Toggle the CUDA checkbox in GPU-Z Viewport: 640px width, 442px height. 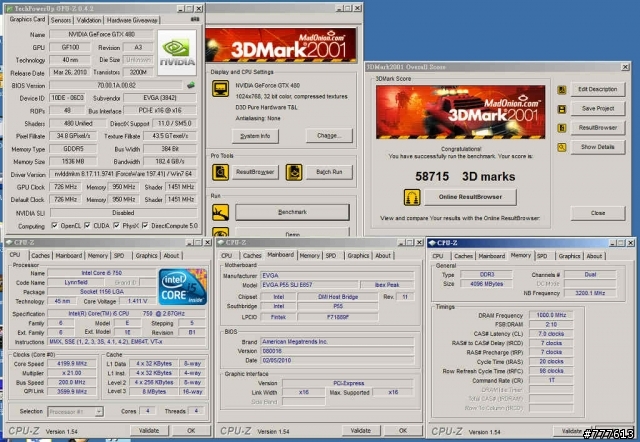click(87, 225)
